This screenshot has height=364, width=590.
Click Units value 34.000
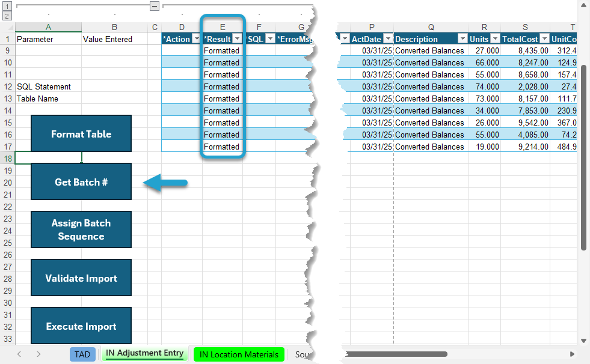484,111
